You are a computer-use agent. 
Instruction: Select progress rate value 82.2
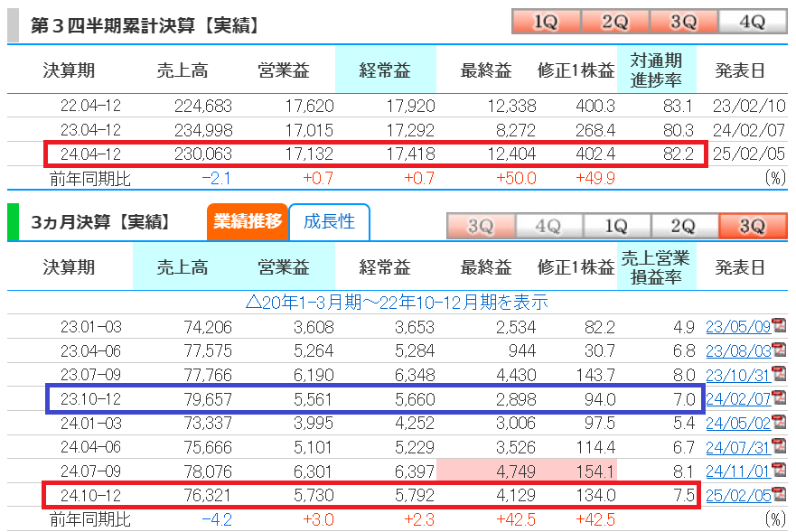(679, 154)
